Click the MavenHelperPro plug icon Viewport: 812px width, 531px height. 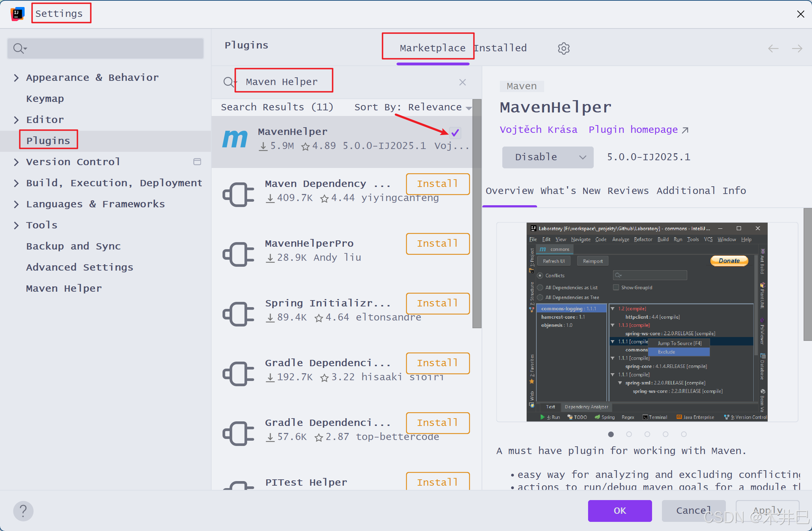point(238,254)
